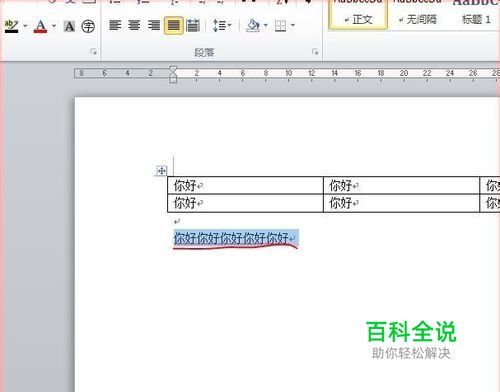Align text right
Viewport: 500px width, 392px height.
pyautogui.click(x=154, y=25)
